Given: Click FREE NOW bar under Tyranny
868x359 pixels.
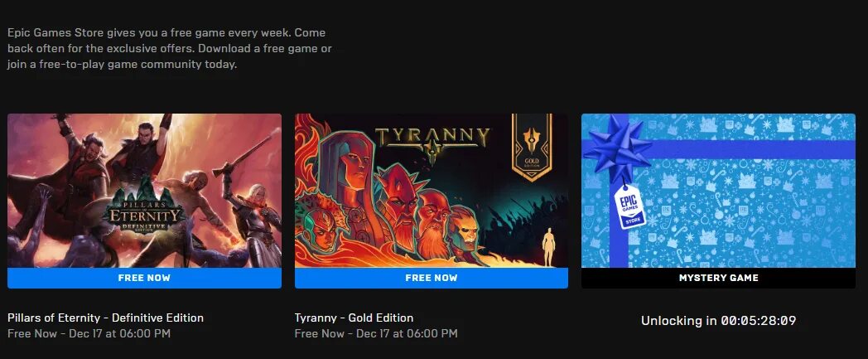Looking at the screenshot, I should (x=432, y=278).
